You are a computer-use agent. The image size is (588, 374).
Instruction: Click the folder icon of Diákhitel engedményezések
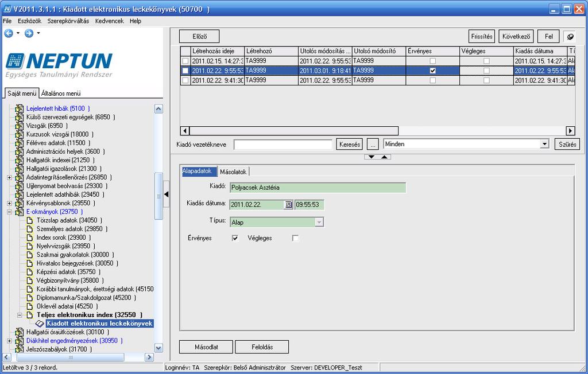pyautogui.click(x=19, y=341)
